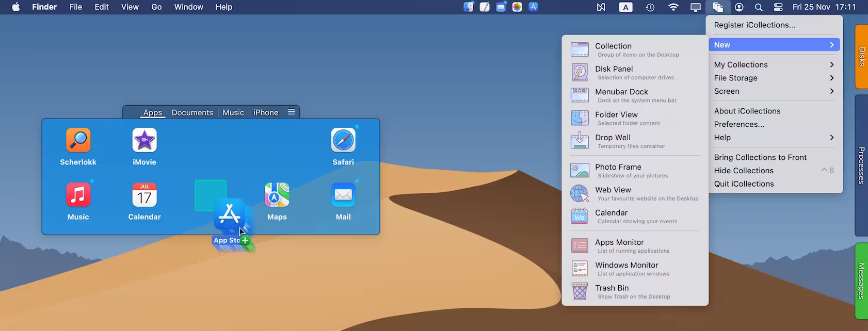The width and height of the screenshot is (868, 331).
Task: Switch to the Documents tab
Action: (x=192, y=112)
